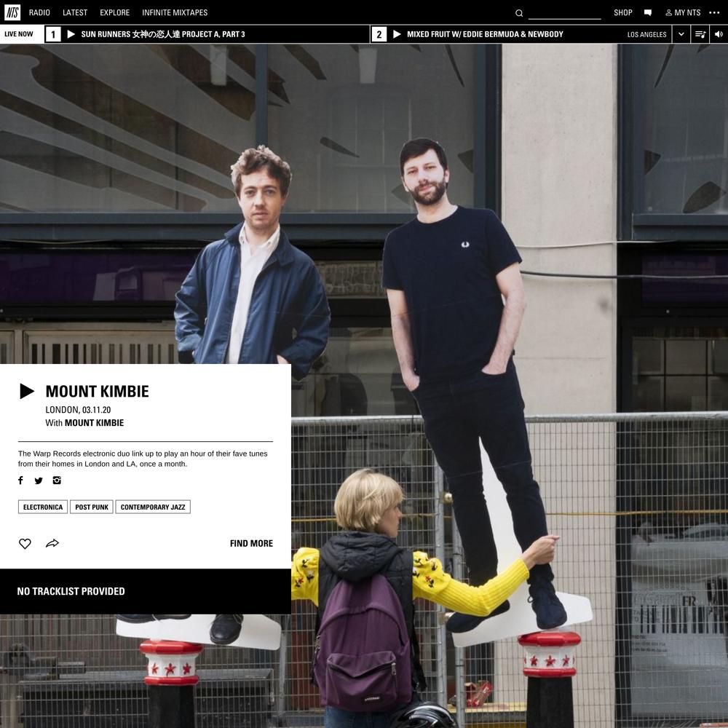Viewport: 728px width, 728px height.
Task: Open the My NTS account menu
Action: pyautogui.click(x=683, y=12)
